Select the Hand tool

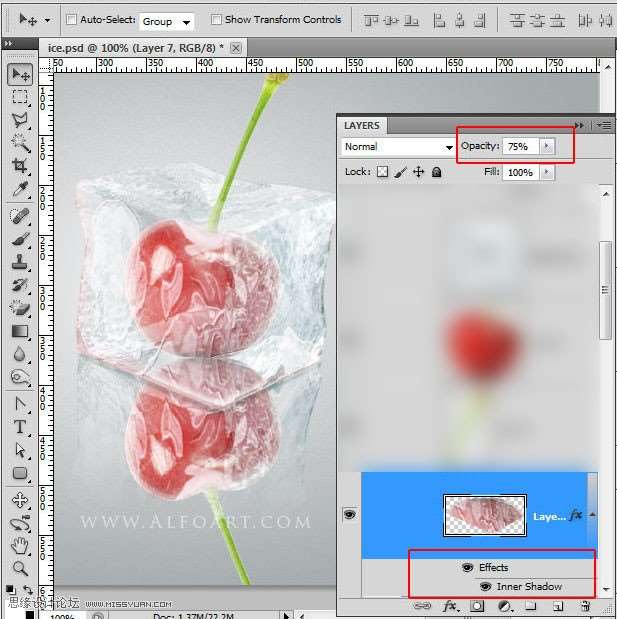point(20,546)
